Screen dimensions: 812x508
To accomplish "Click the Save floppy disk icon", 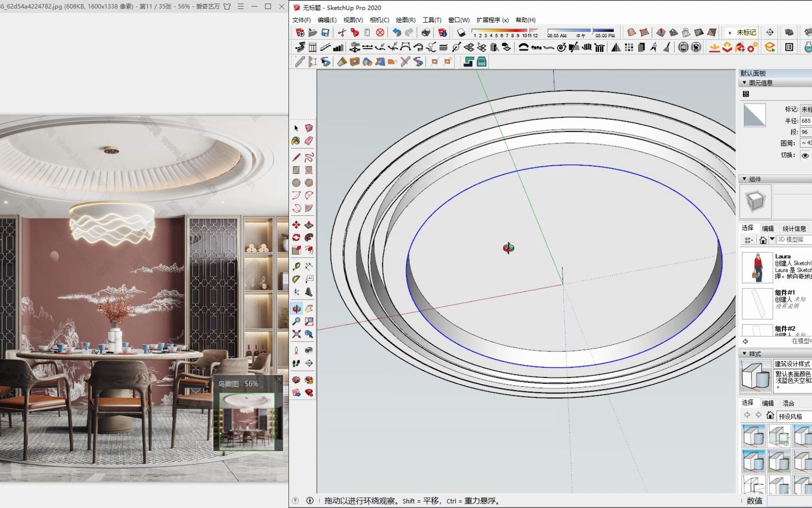I will (325, 32).
